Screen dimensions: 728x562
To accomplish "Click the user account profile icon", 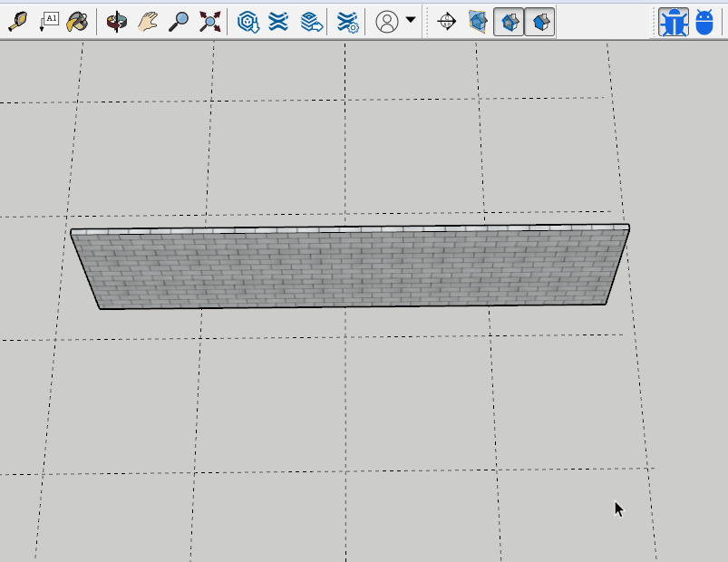I will [387, 22].
